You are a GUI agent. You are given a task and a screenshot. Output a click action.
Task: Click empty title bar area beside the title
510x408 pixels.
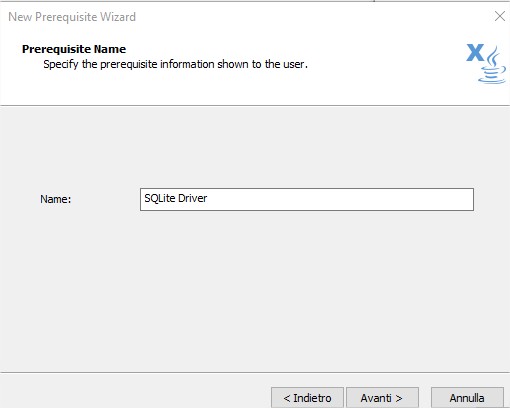tap(300, 16)
